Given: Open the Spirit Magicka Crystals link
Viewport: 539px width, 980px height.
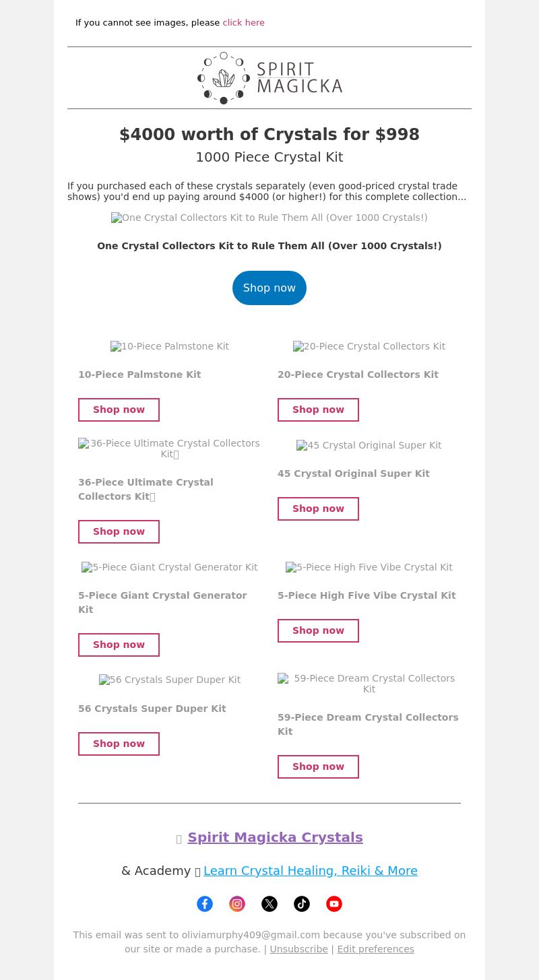Looking at the screenshot, I should [275, 837].
